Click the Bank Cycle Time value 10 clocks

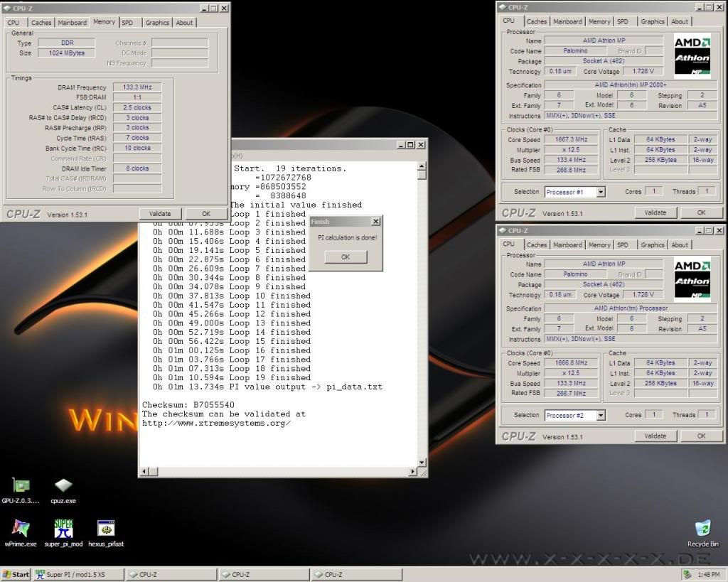(x=137, y=148)
